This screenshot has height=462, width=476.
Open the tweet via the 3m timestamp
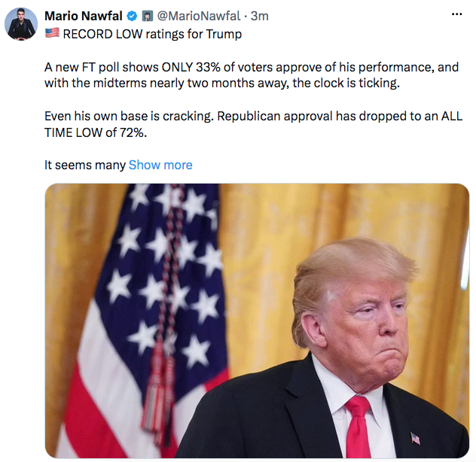260,16
